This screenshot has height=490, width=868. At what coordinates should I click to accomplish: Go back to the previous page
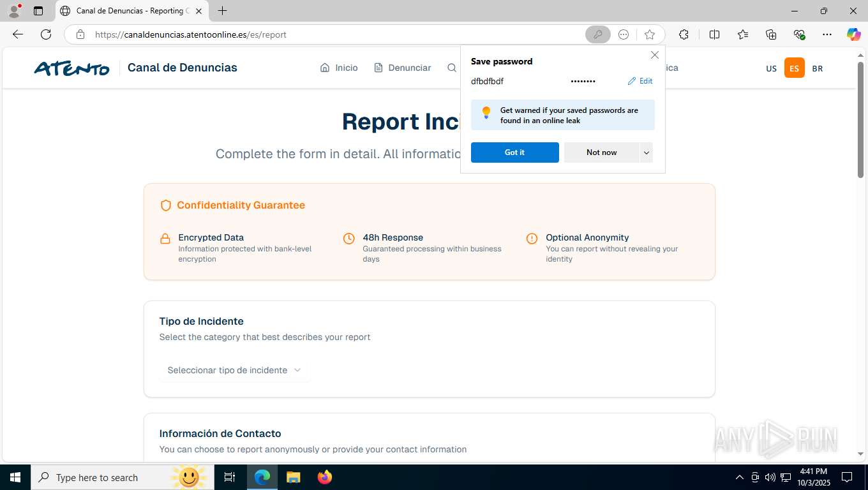[18, 34]
